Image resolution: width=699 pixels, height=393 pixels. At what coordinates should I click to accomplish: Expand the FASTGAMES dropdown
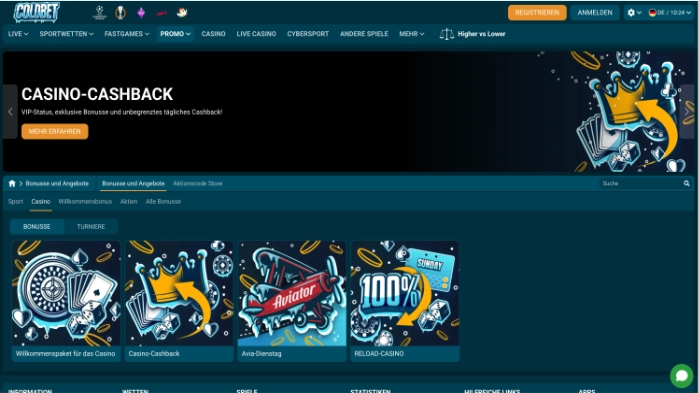click(x=127, y=34)
